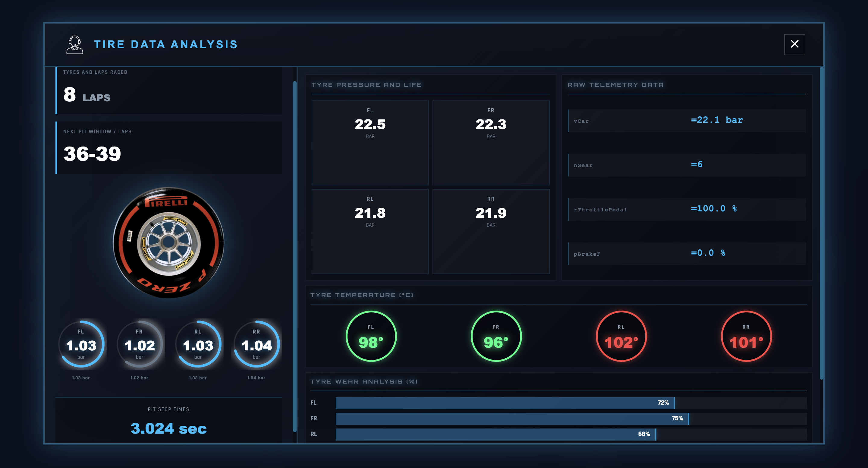
Task: Click the Next Pit Window 36-39 card
Action: coord(169,148)
